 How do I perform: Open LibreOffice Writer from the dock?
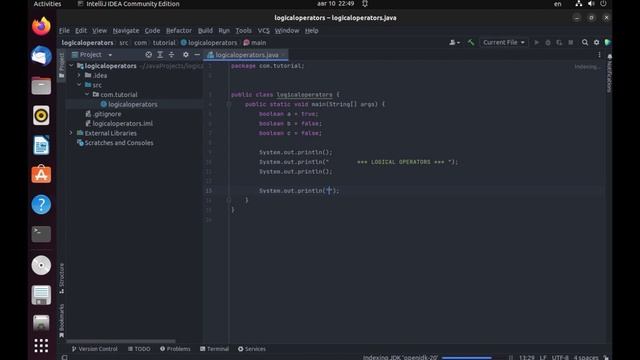[x=41, y=145]
